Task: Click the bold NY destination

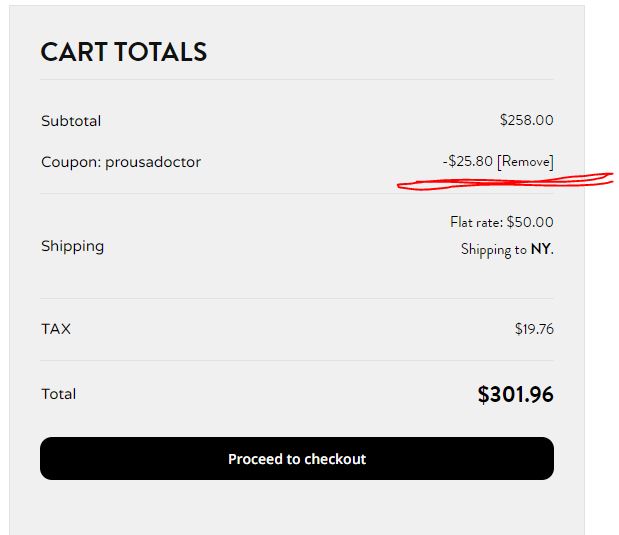Action: pyautogui.click(x=541, y=249)
